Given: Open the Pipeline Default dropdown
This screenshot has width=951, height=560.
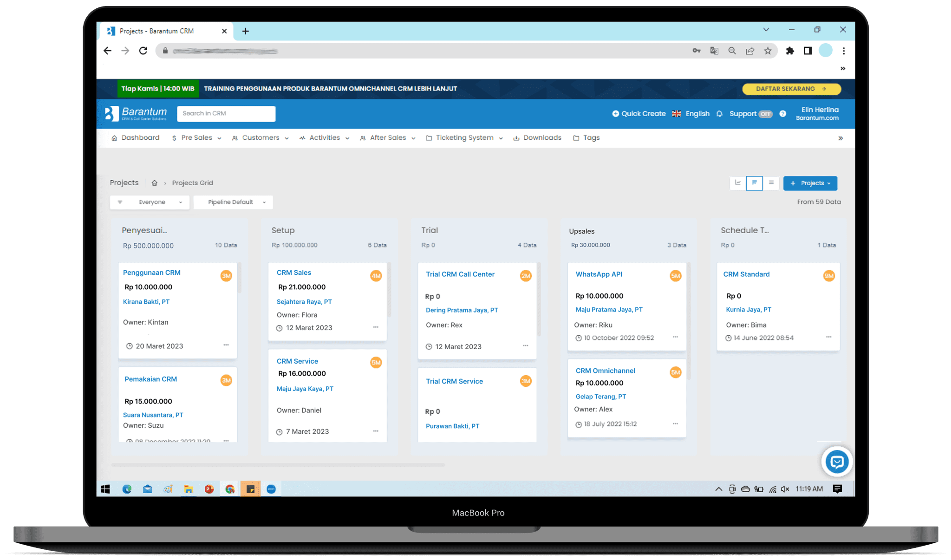Looking at the screenshot, I should (x=233, y=202).
